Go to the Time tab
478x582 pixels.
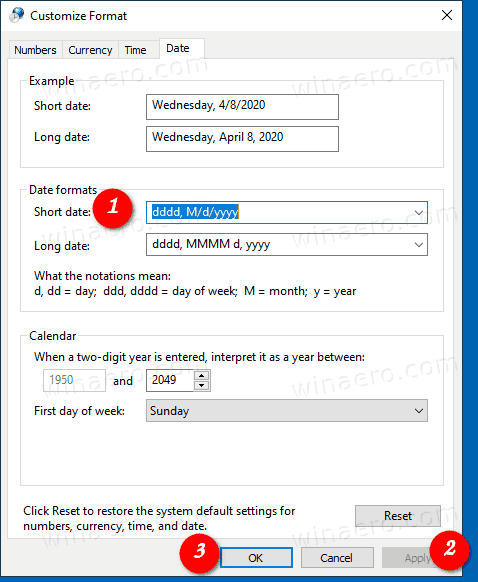(135, 50)
